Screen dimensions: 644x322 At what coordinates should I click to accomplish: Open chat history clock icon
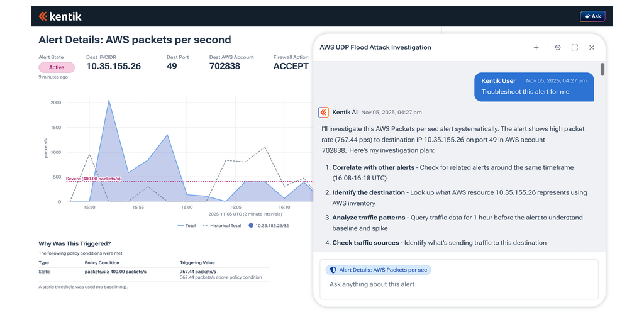(x=557, y=47)
